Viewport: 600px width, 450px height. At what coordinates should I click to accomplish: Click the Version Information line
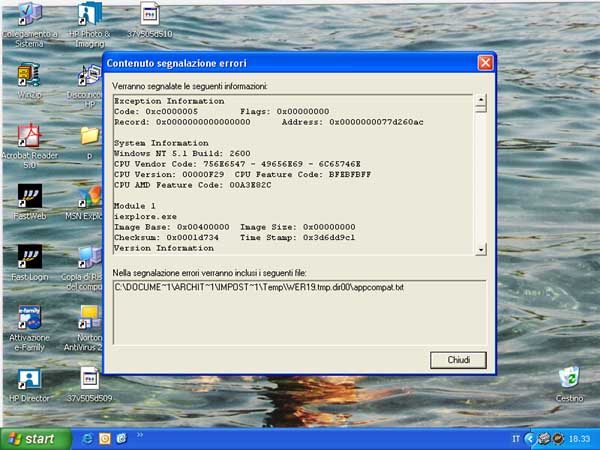[164, 248]
